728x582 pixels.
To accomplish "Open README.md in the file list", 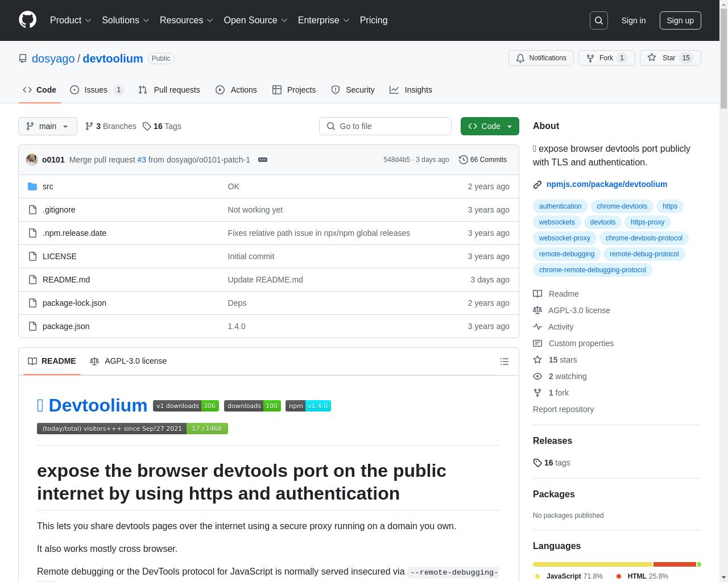I will point(66,280).
